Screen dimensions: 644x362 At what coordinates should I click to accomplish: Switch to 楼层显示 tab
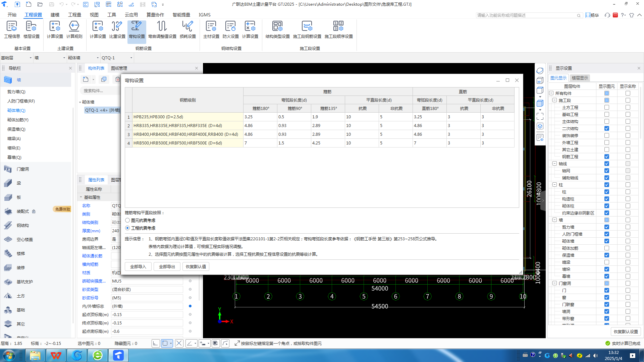pos(580,78)
